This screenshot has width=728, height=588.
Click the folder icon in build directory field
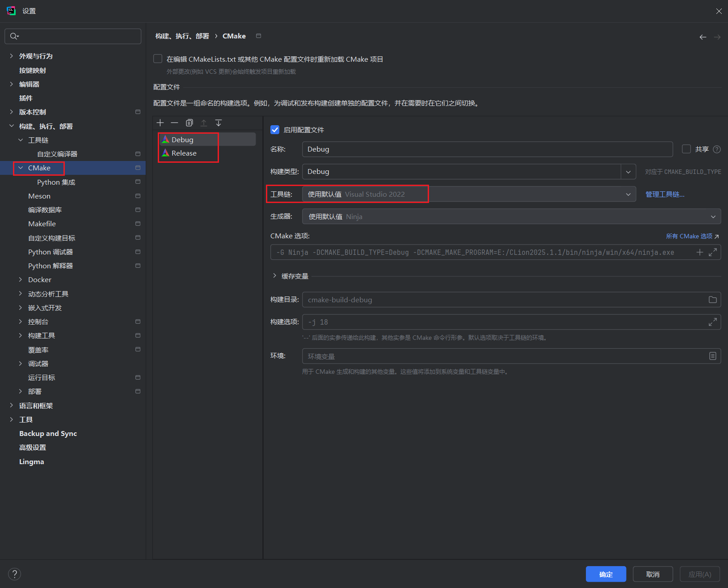[x=712, y=300]
